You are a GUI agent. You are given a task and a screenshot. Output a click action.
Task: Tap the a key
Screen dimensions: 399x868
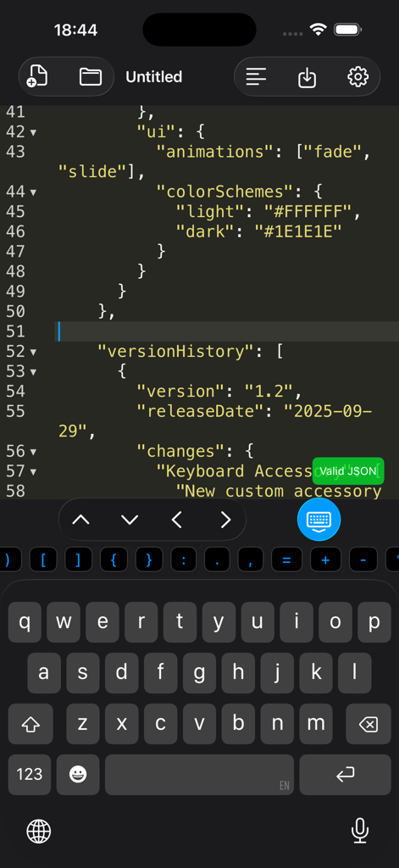coord(44,672)
